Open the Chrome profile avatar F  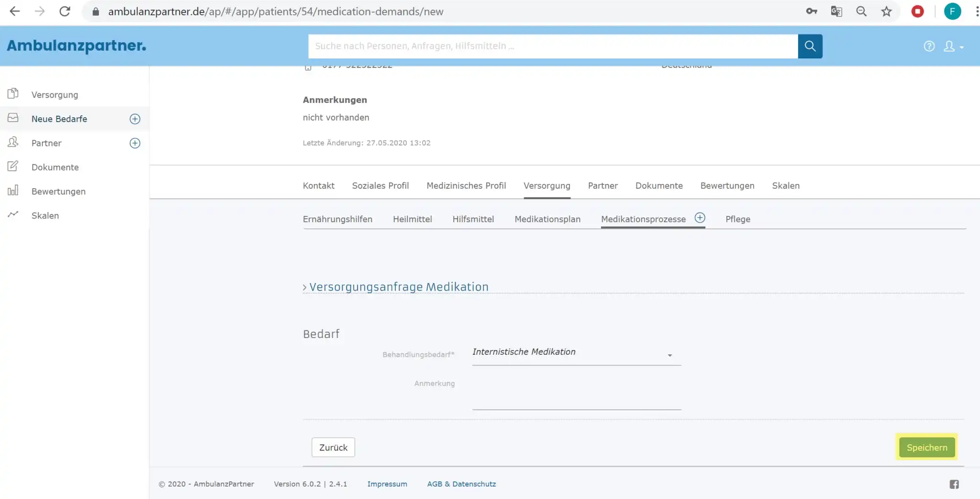tap(952, 11)
